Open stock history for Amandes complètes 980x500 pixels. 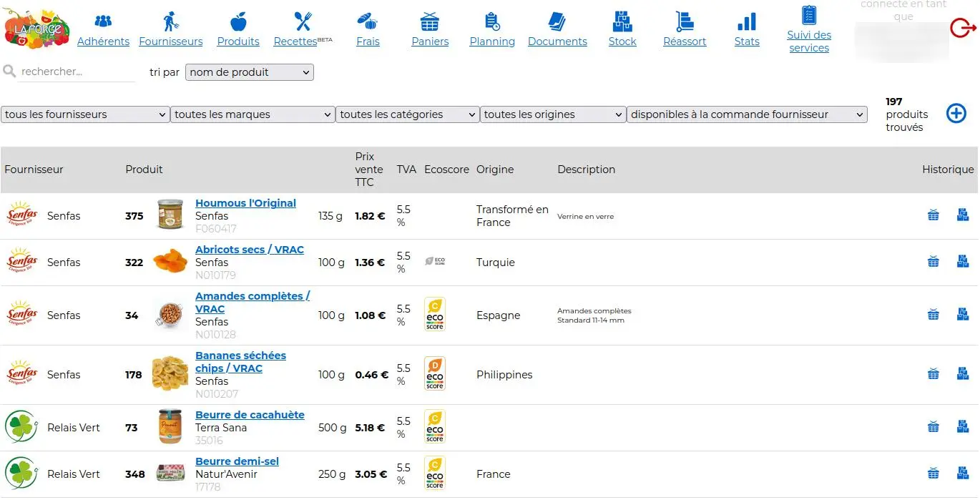tap(963, 314)
